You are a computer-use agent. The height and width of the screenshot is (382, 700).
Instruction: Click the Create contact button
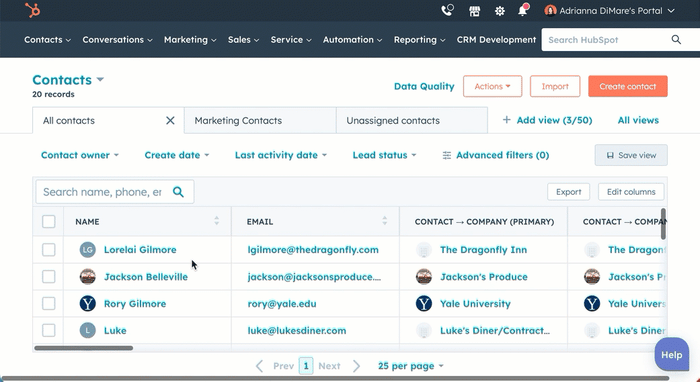(628, 86)
